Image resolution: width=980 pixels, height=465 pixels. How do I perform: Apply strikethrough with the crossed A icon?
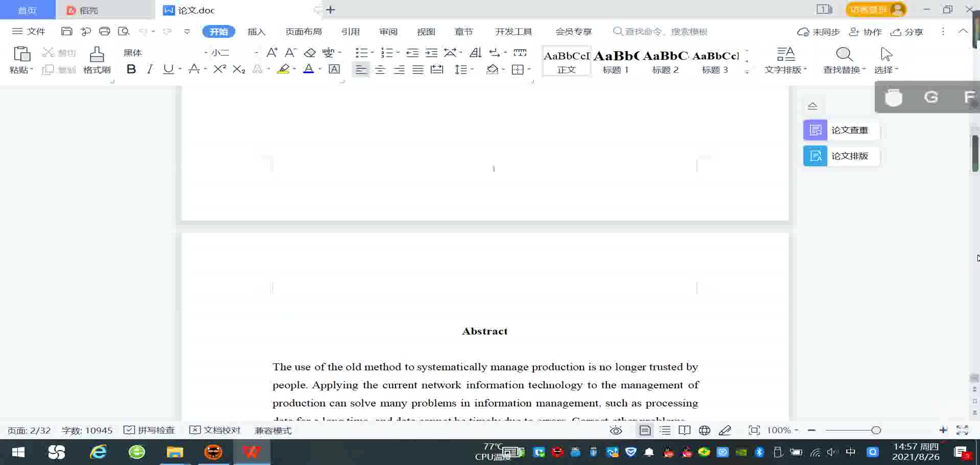click(194, 69)
